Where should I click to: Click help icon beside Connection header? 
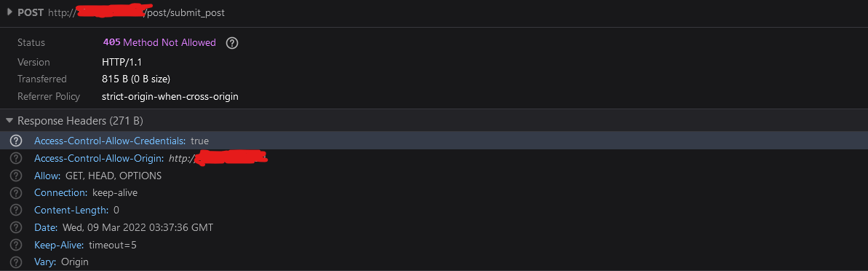point(16,193)
